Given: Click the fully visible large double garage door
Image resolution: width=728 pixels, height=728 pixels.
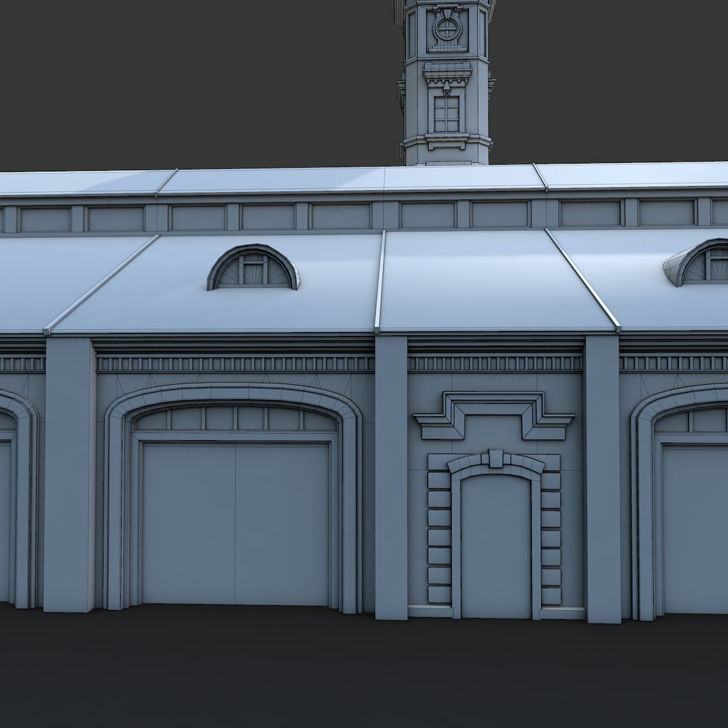Looking at the screenshot, I should [x=236, y=523].
